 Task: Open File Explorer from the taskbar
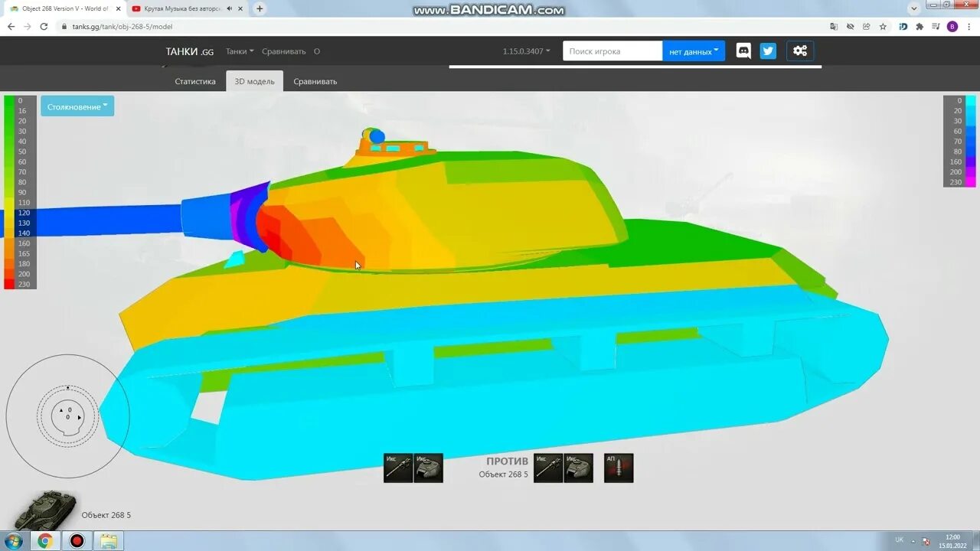109,541
